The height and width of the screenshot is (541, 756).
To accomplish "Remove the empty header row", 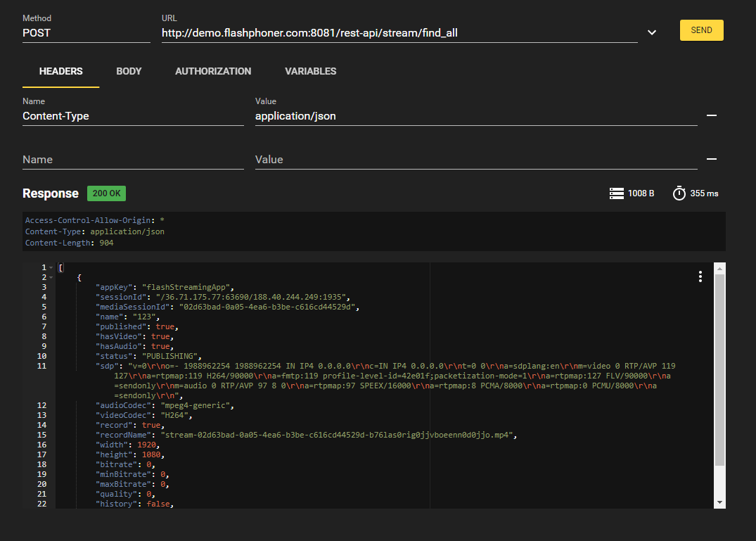I will [x=712, y=159].
